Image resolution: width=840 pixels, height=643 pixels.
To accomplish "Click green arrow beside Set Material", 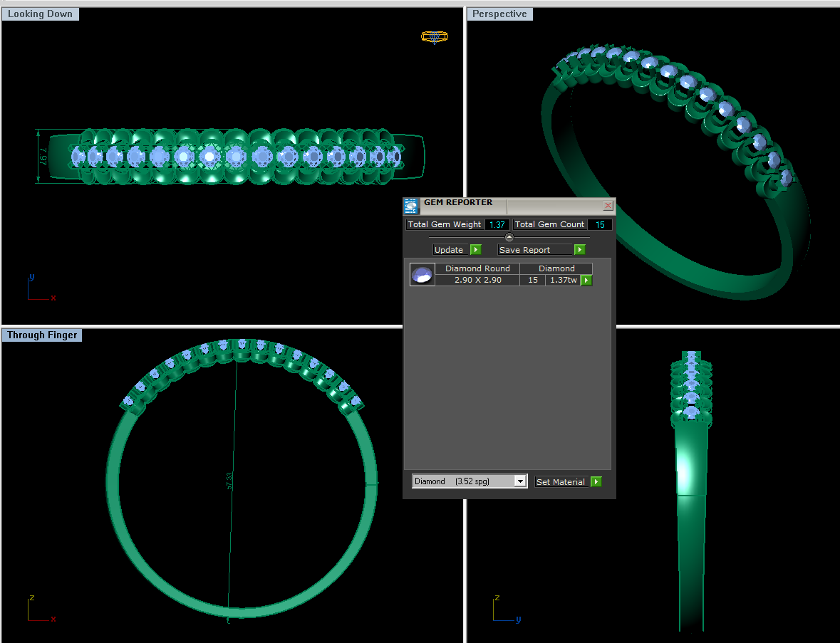I will coord(596,482).
